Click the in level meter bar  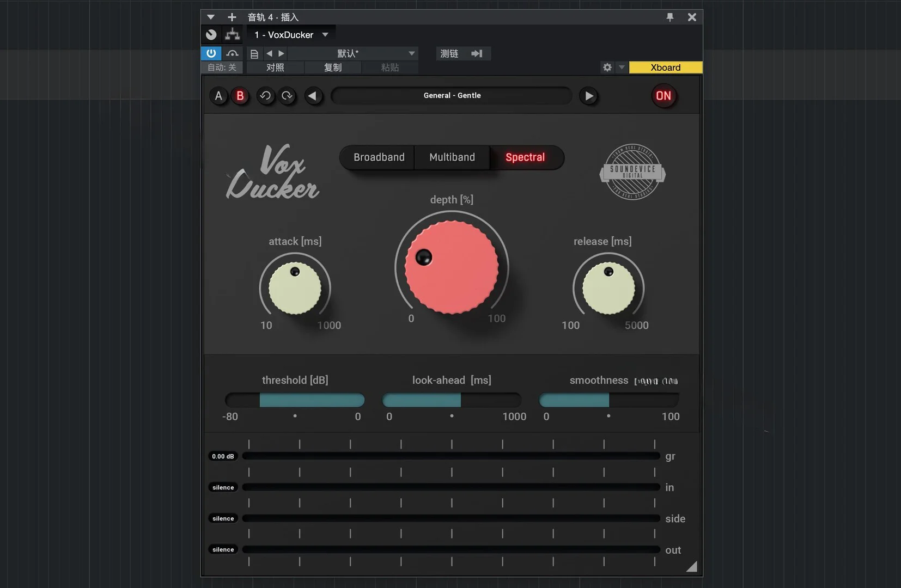coord(451,487)
